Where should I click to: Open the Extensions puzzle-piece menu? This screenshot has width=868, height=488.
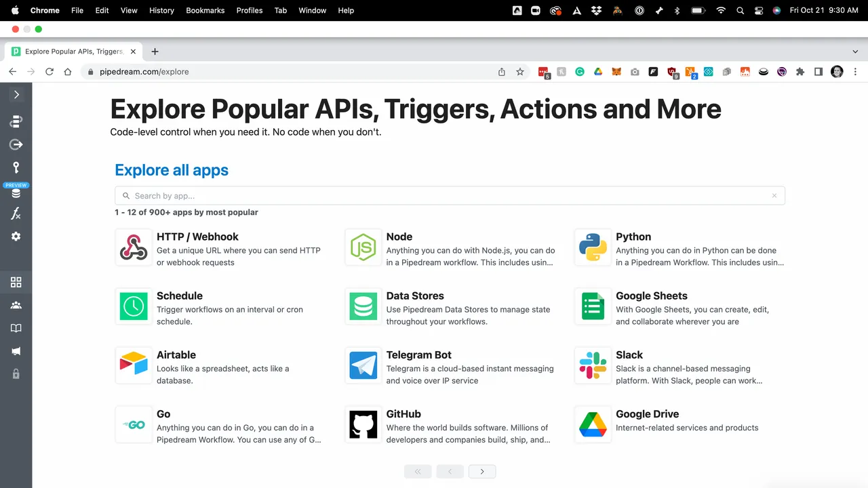800,72
